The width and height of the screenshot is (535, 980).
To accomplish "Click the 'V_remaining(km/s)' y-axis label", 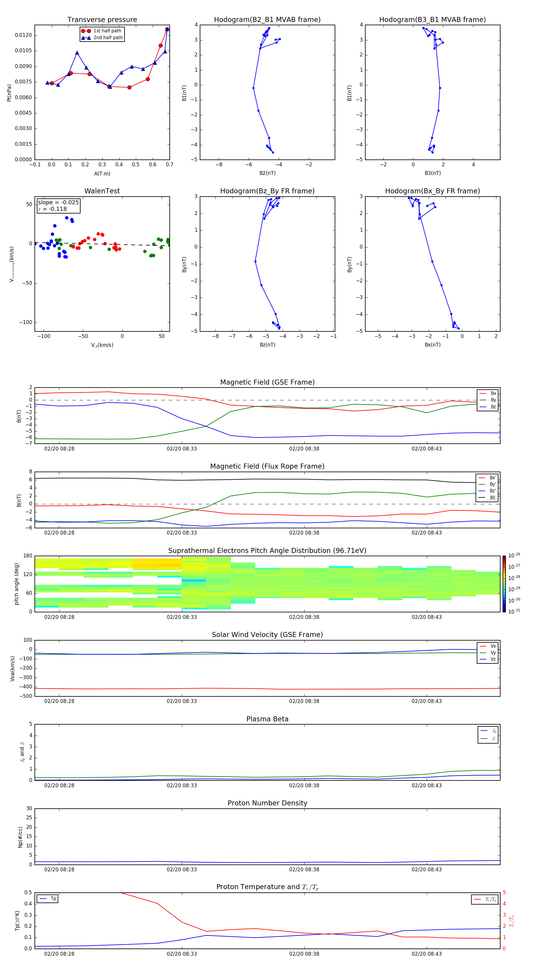I will coord(11,264).
